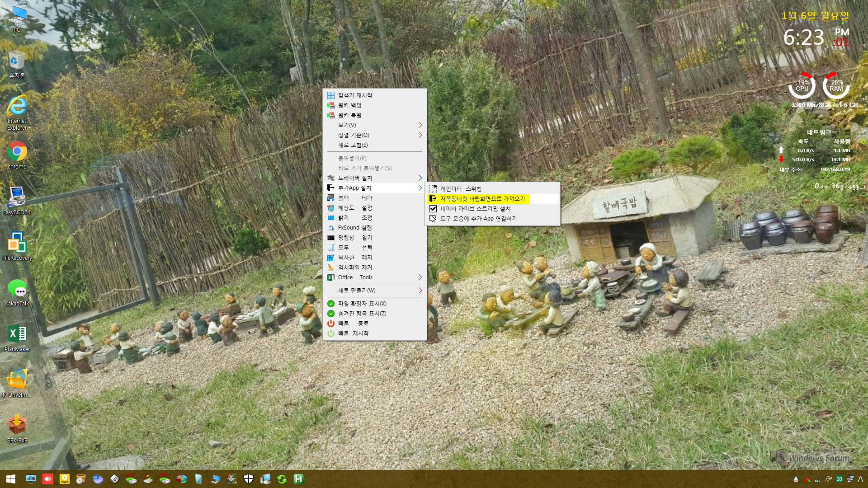868x488 pixels.
Task: Expand the 보기(V) submenu
Action: point(374,125)
